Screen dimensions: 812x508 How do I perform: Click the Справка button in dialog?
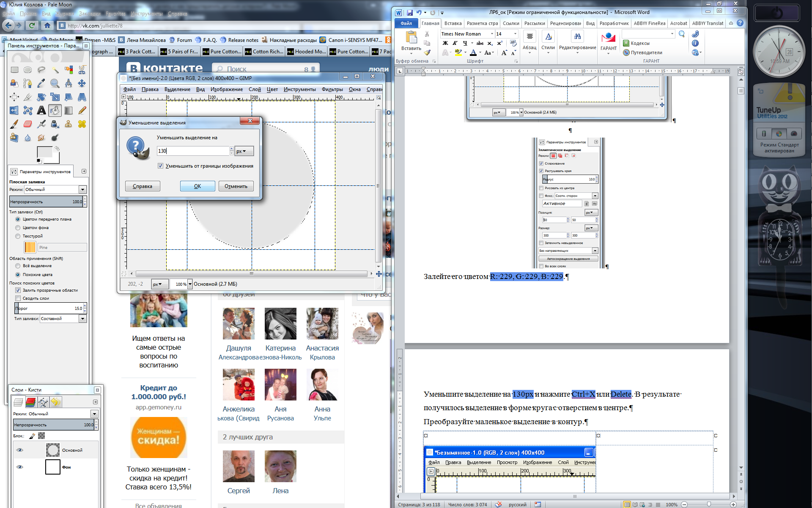tap(143, 186)
